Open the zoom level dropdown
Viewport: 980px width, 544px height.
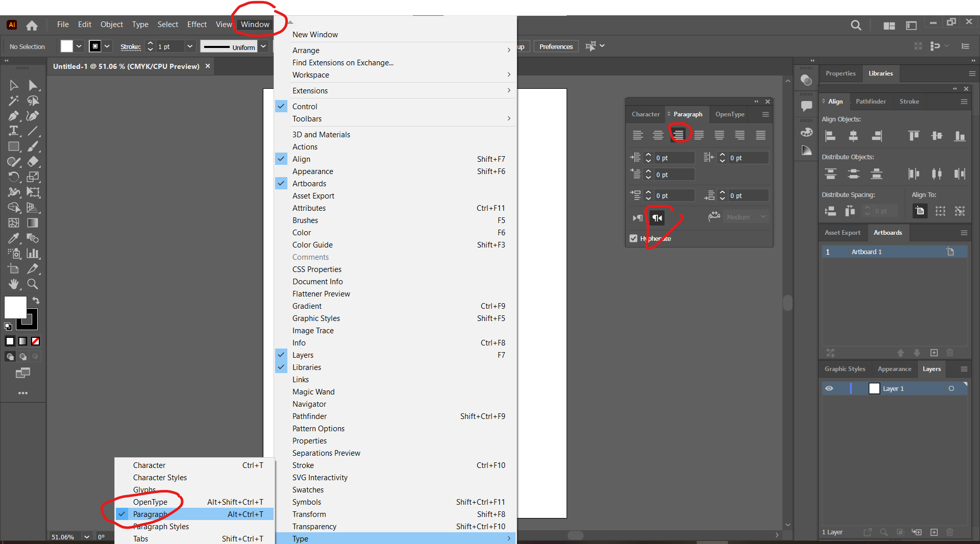pos(87,537)
